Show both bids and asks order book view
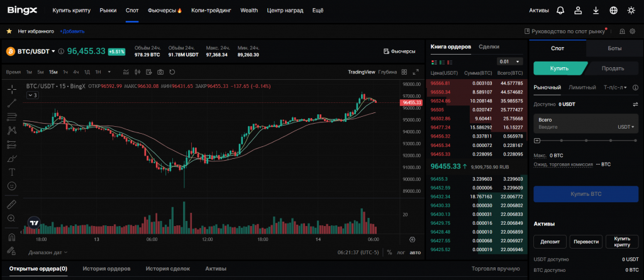The height and width of the screenshot is (280, 644). coord(434,62)
